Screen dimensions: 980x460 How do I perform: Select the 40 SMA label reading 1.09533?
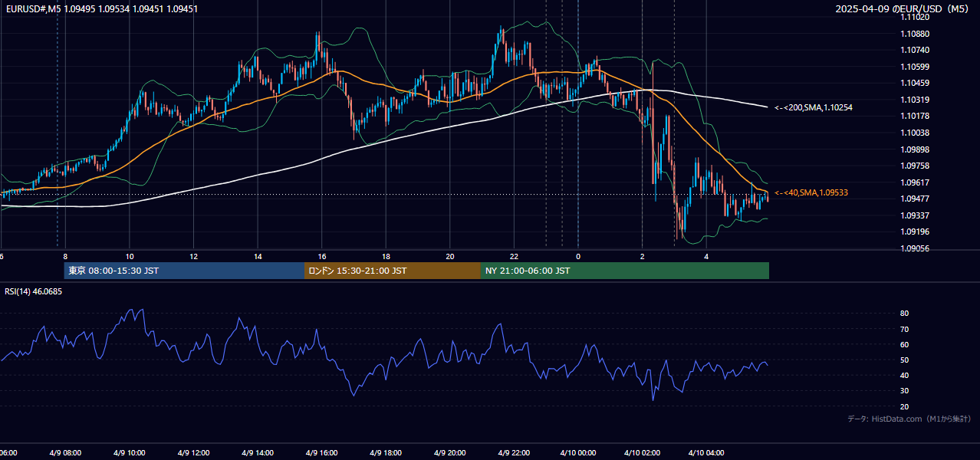point(811,192)
